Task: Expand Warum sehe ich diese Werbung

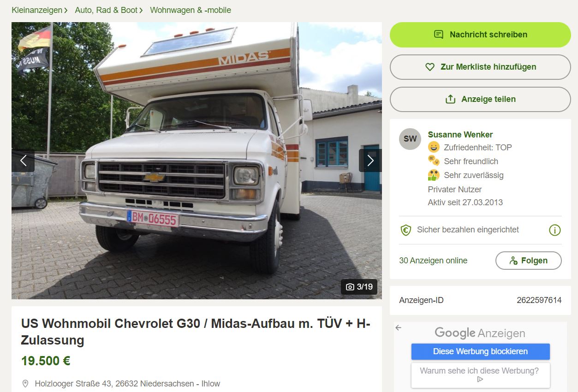Action: [x=480, y=375]
